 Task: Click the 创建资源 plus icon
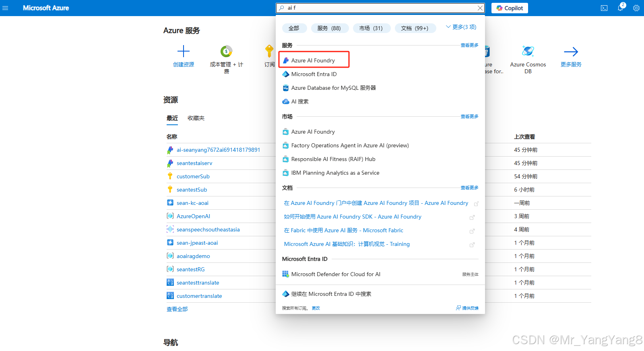tap(184, 52)
